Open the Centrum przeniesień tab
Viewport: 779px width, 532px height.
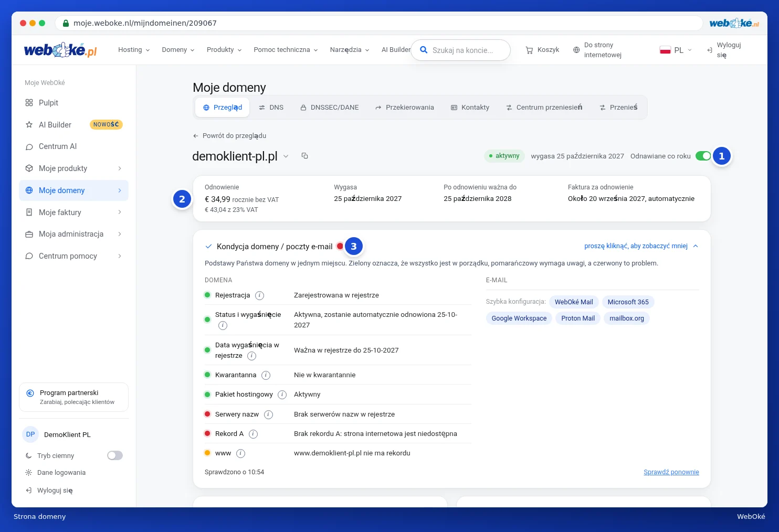click(x=544, y=108)
